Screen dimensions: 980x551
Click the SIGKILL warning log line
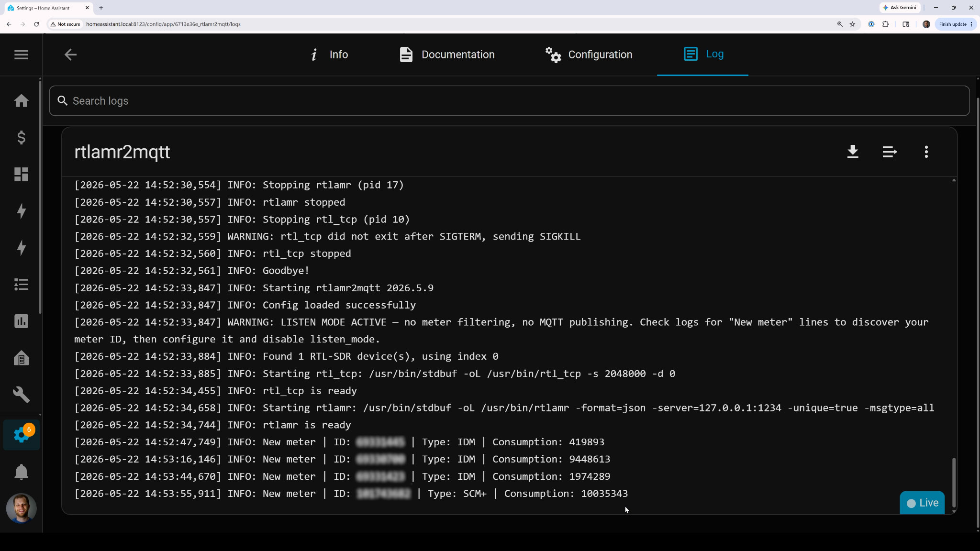coord(327,237)
